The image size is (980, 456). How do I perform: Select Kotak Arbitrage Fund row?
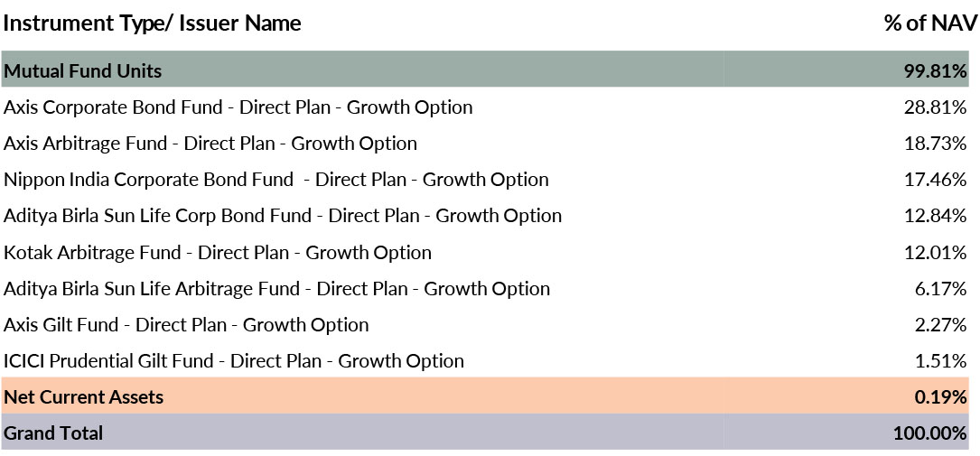[x=218, y=253]
